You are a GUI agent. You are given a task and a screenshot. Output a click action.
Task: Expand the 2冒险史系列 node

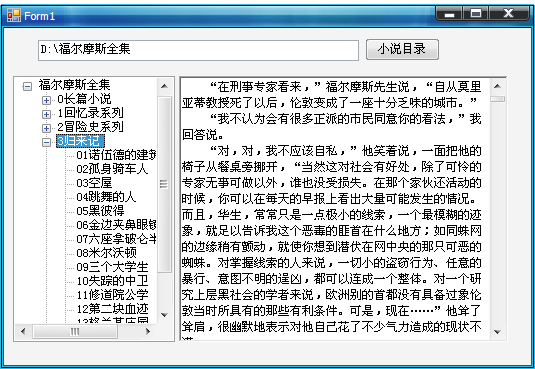point(46,128)
